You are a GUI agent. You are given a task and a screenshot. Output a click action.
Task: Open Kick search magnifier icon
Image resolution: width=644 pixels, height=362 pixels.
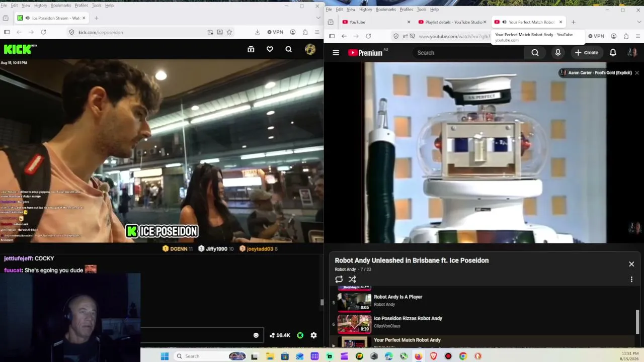pos(288,49)
